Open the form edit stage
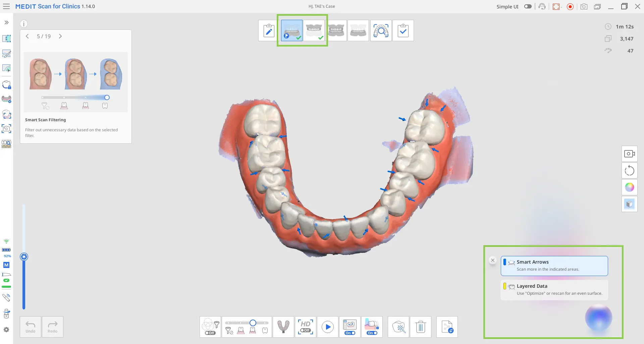Viewport: 644px width, 344px height. point(269,30)
